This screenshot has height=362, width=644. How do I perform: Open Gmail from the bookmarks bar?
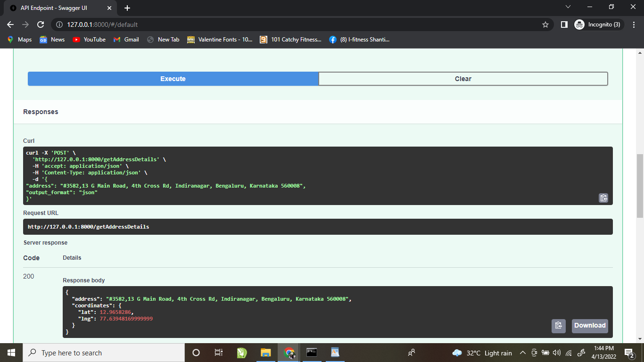click(x=126, y=40)
